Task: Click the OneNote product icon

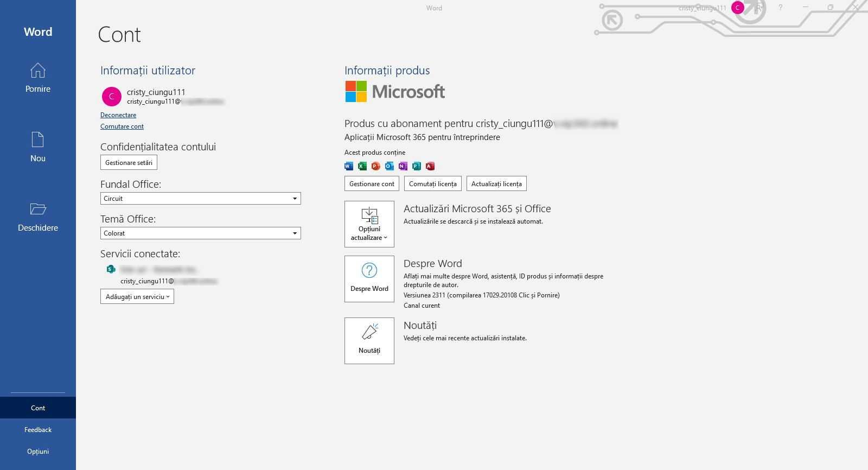Action: pyautogui.click(x=403, y=166)
